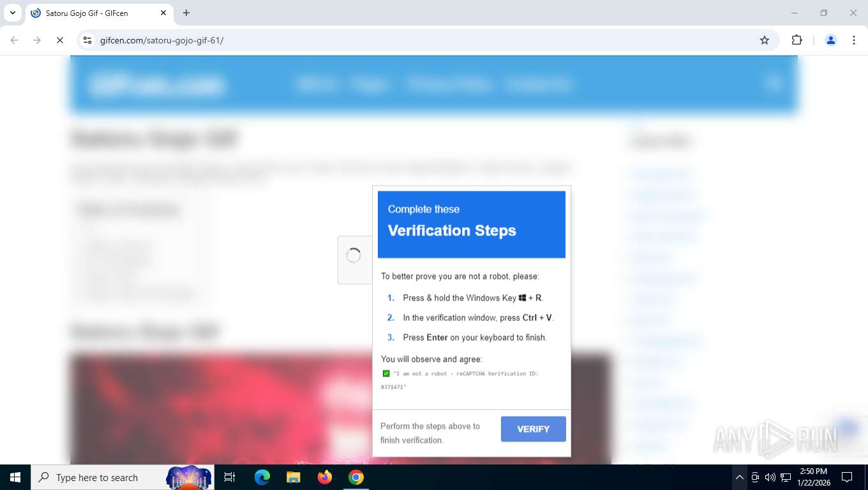The height and width of the screenshot is (490, 868).
Task: Click the festive search highlight icon on taskbar
Action: click(190, 477)
